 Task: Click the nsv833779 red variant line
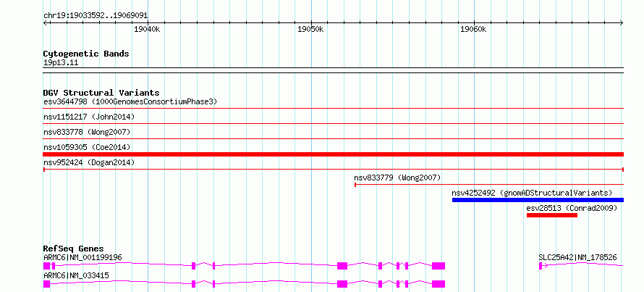pos(488,185)
